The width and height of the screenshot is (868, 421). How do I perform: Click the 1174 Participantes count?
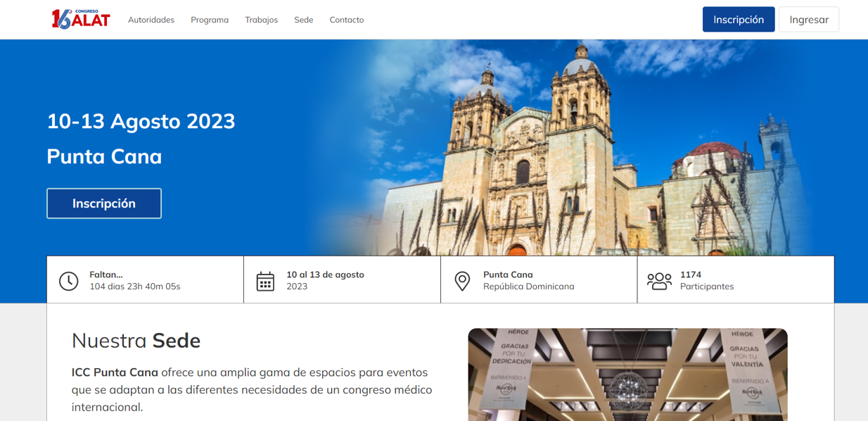pyautogui.click(x=706, y=281)
